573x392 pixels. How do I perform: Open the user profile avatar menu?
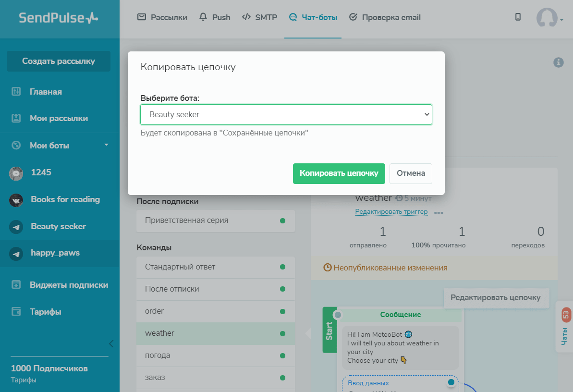[x=548, y=18]
